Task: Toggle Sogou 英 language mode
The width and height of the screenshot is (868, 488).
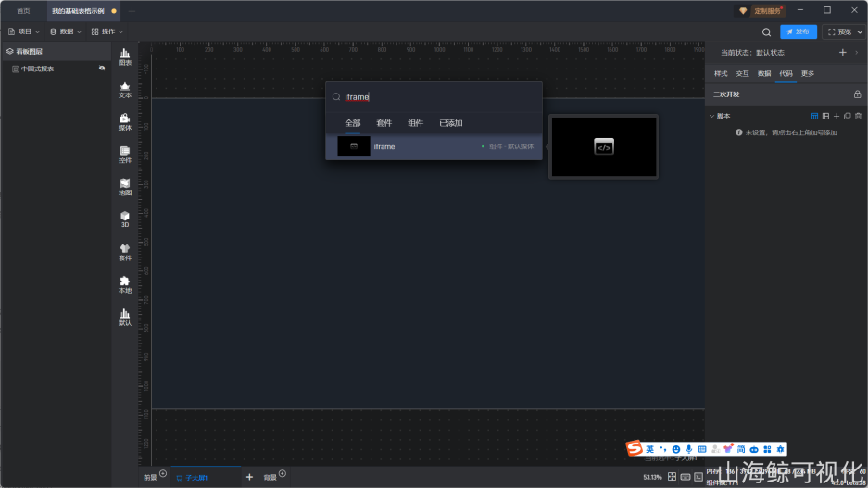Action: (x=650, y=449)
